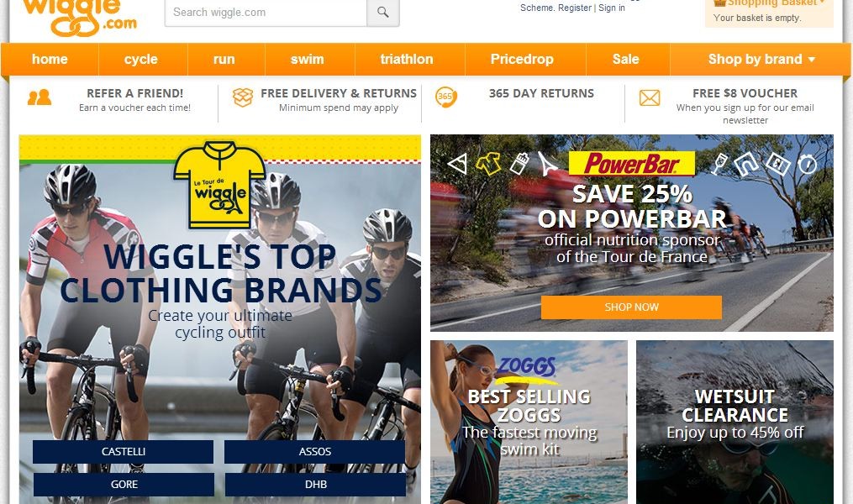Viewport: 853px width, 504px height.
Task: Click the search magnifier icon
Action: pyautogui.click(x=383, y=13)
